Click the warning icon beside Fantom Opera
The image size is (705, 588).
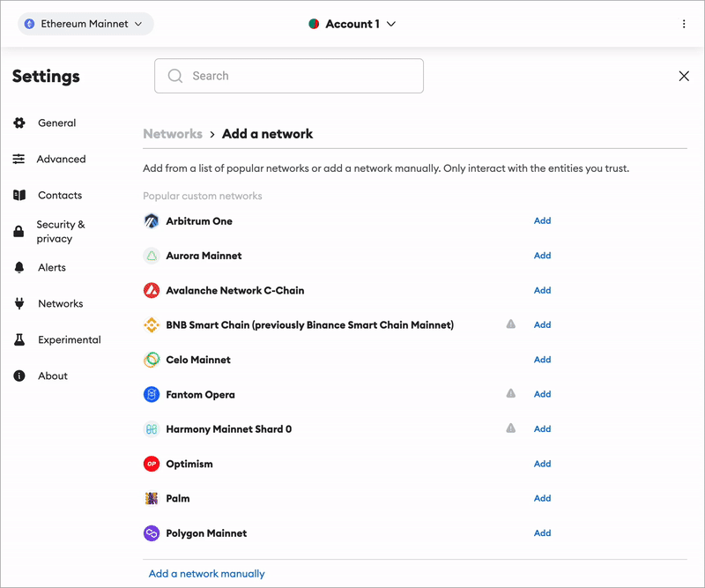(510, 394)
